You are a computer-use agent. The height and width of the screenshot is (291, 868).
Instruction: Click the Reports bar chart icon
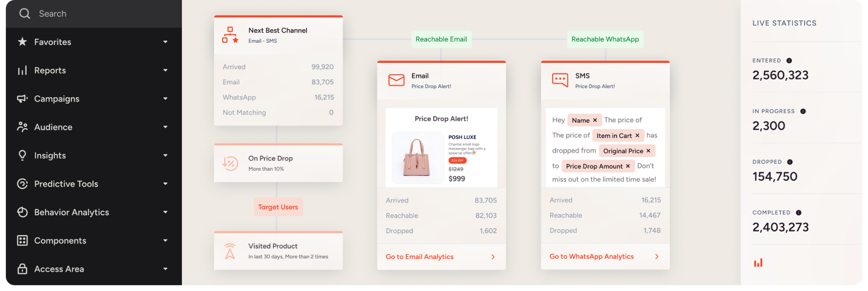[22, 70]
